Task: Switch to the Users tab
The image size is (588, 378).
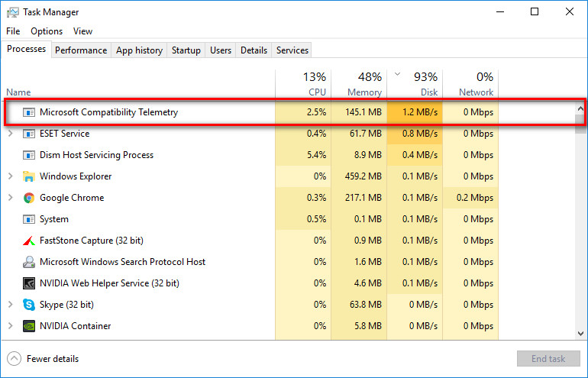Action: 221,50
